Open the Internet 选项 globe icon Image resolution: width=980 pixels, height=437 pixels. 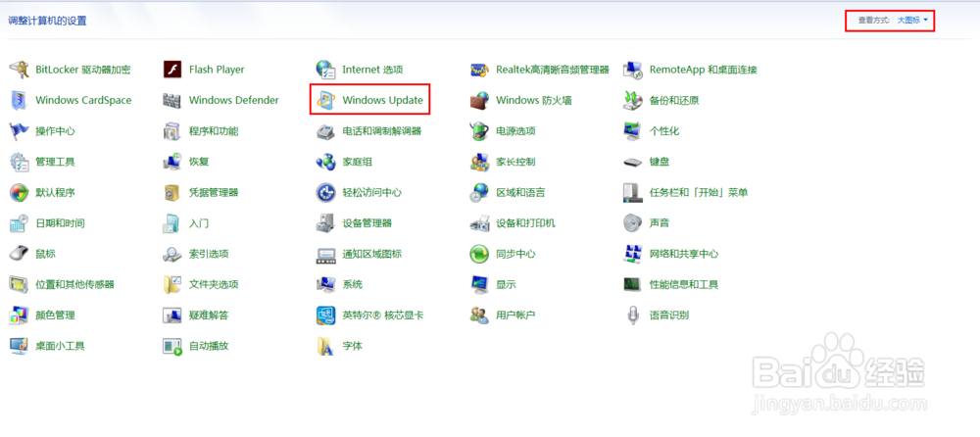[x=325, y=70]
